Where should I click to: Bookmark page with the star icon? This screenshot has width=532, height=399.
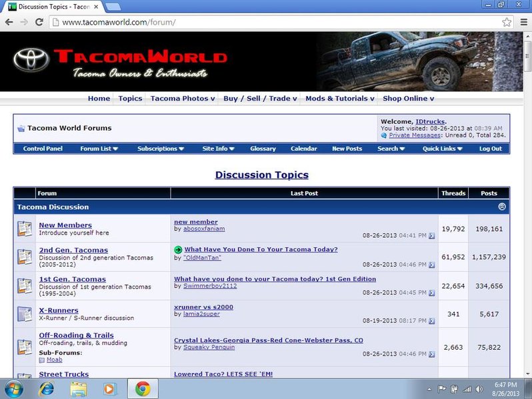click(507, 22)
